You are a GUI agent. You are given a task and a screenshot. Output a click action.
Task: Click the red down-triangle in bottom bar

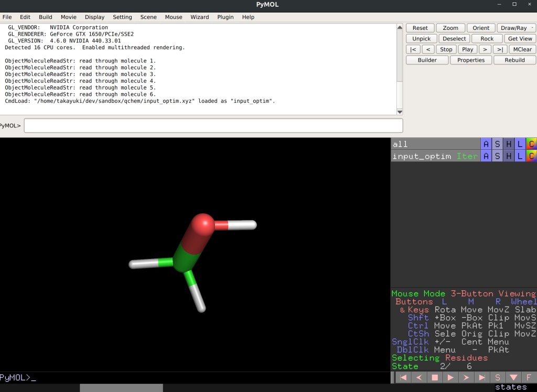(x=513, y=377)
